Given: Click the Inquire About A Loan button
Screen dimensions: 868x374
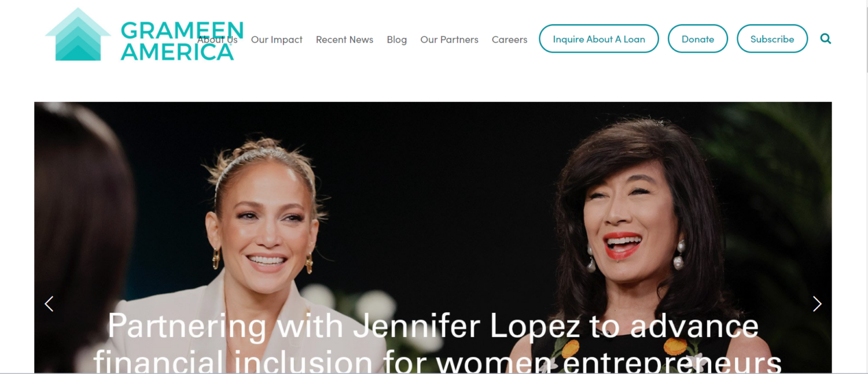Looking at the screenshot, I should pyautogui.click(x=598, y=39).
